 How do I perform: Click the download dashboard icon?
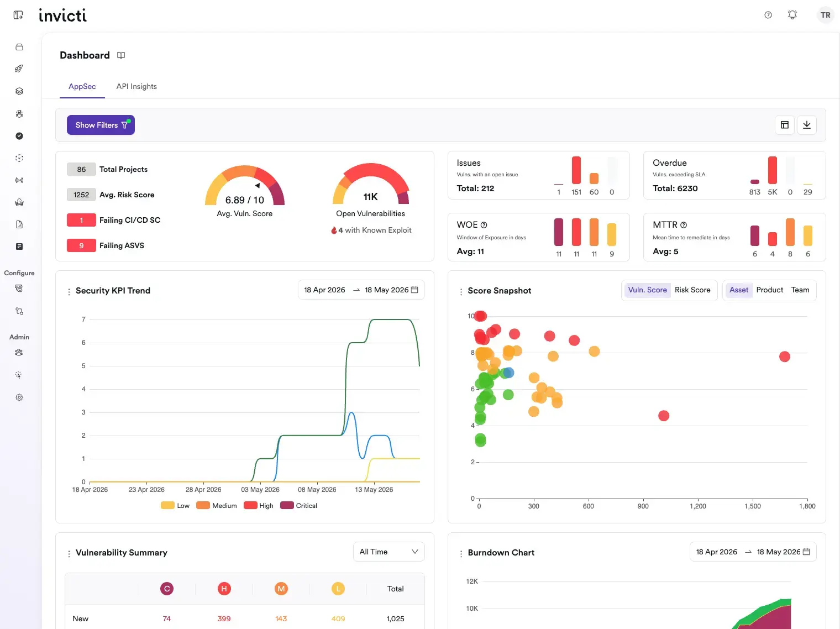click(806, 125)
